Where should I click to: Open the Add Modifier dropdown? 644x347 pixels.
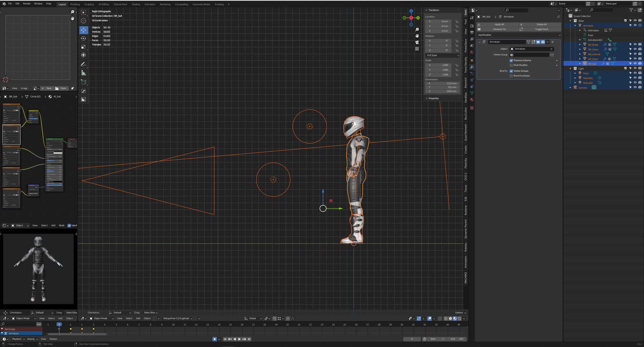519,35
